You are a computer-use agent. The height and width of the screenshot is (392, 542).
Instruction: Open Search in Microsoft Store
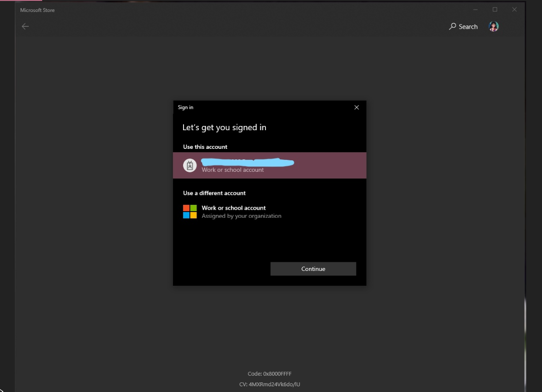tap(463, 27)
